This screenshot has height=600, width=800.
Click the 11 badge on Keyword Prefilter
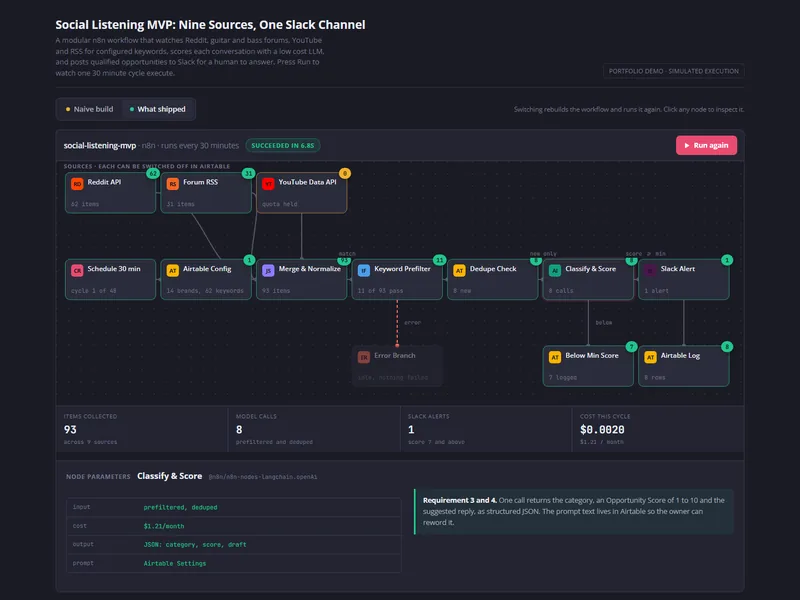pos(439,260)
